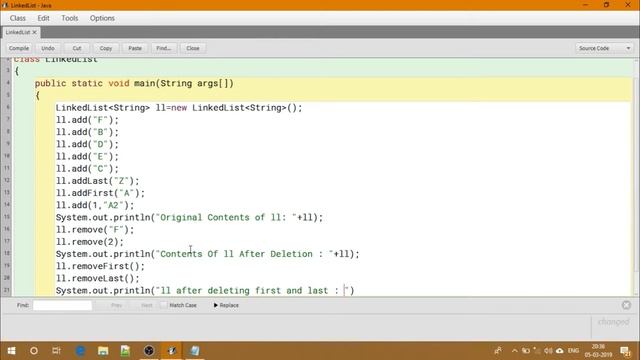Open Cortana search circle on taskbar

click(x=34, y=351)
